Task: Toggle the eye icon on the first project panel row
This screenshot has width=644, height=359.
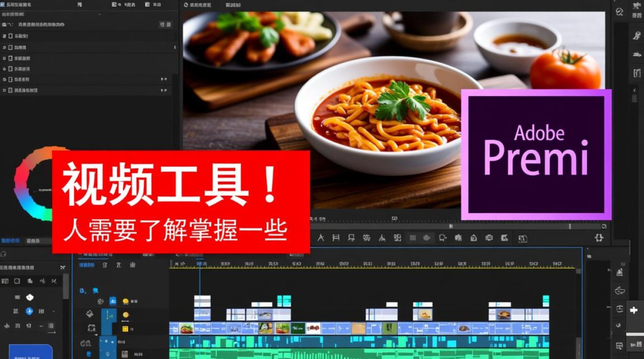Action: 5,36
